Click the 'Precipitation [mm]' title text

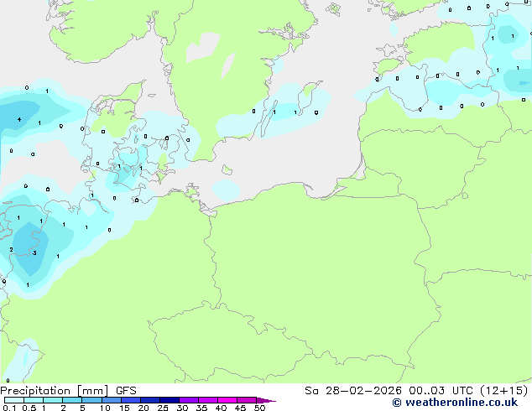[55, 391]
